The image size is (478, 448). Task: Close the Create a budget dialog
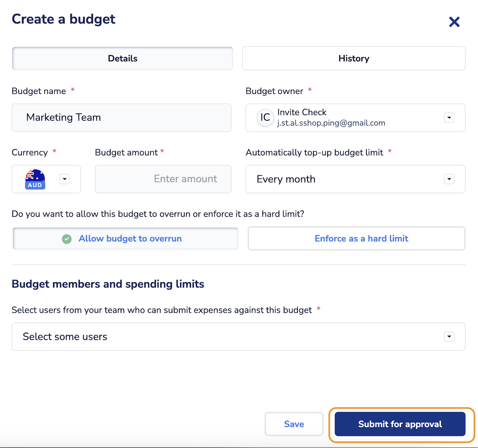coord(454,22)
